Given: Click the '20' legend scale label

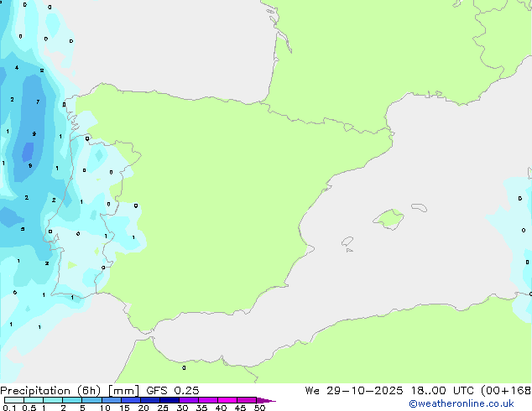Looking at the screenshot, I should tap(143, 408).
